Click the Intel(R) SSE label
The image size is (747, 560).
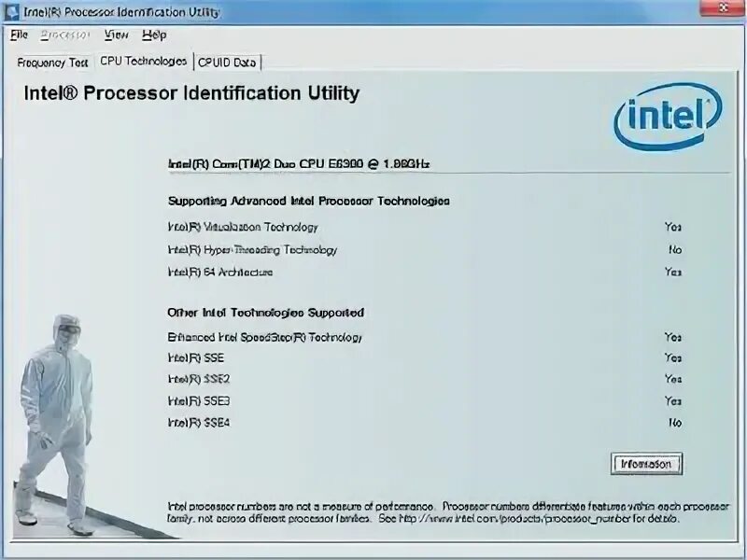[196, 358]
